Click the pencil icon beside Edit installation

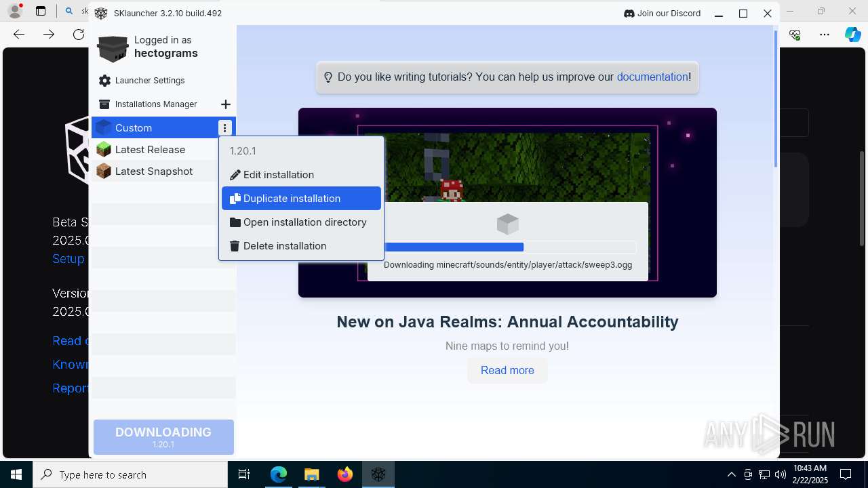235,175
